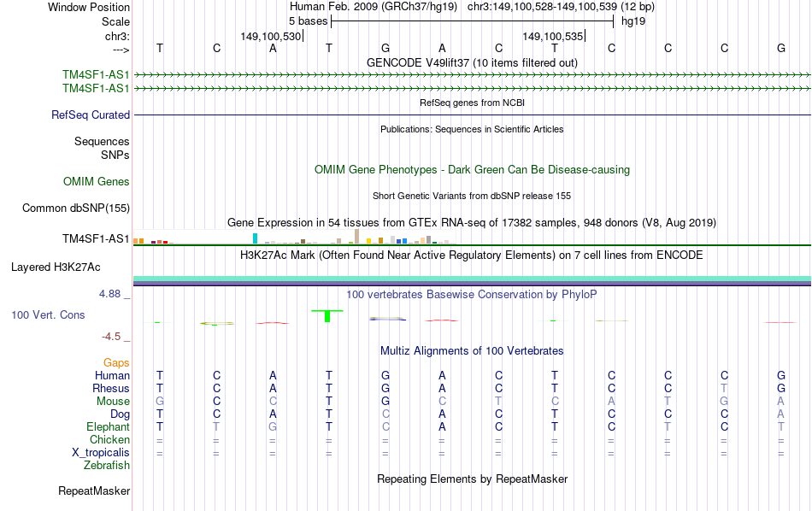Click the orange Gaps label

click(x=116, y=363)
